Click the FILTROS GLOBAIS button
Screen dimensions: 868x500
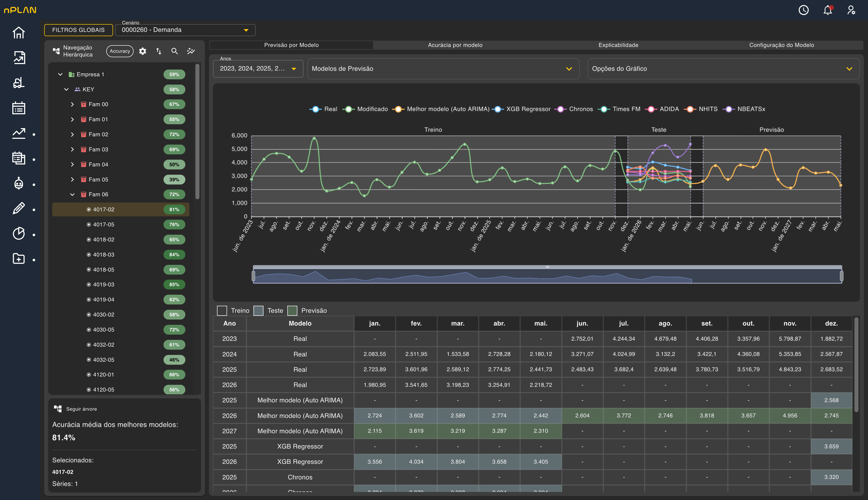point(78,30)
